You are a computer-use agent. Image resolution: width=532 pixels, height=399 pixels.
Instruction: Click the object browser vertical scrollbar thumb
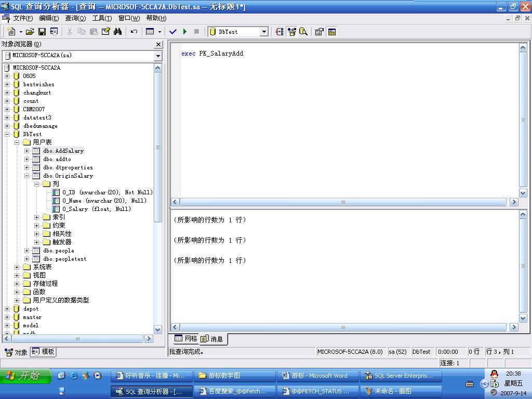pos(158,147)
